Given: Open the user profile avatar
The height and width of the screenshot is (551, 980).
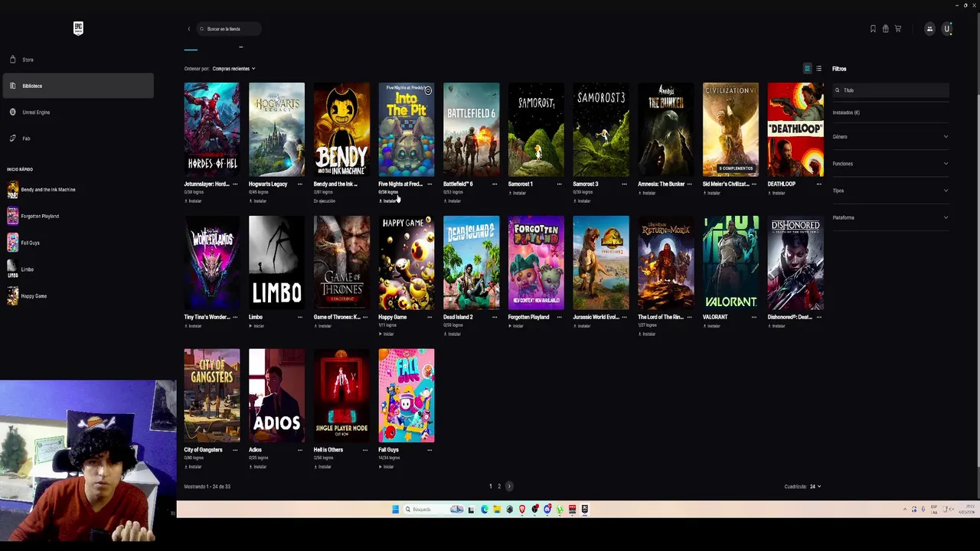Looking at the screenshot, I should tap(947, 29).
